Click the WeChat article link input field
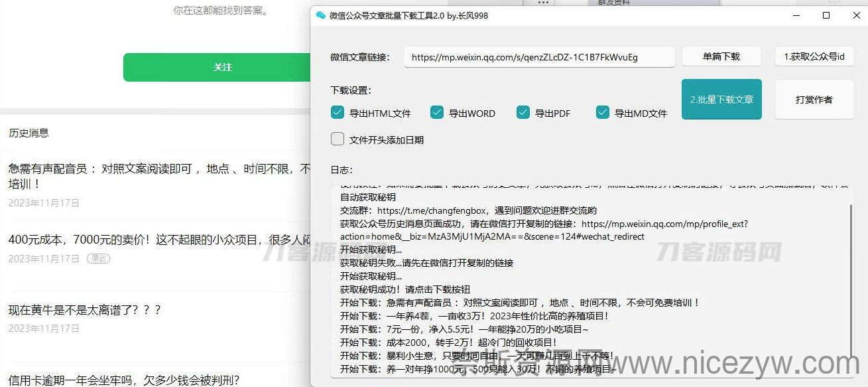This screenshot has width=868, height=387. (x=539, y=57)
